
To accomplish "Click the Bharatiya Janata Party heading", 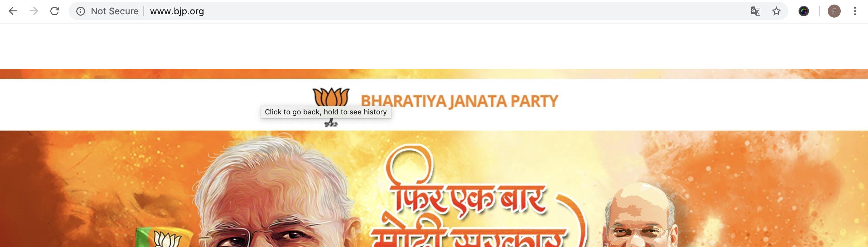I will [x=459, y=101].
